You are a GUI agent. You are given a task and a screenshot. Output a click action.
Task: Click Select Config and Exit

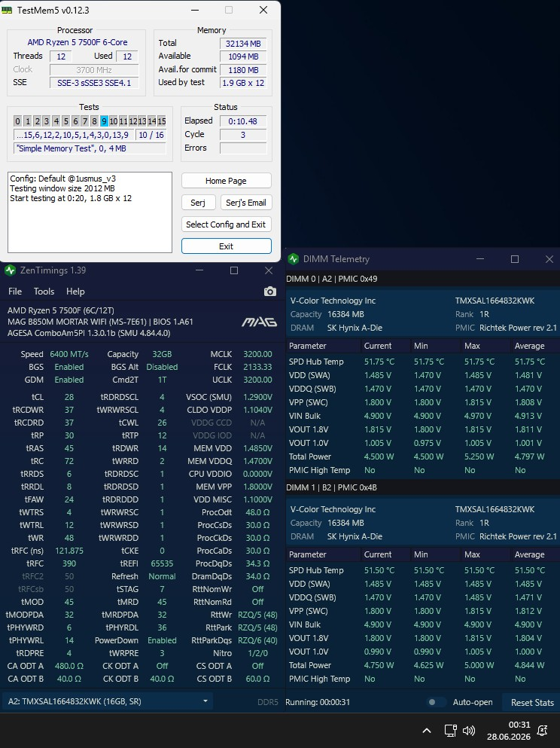227,224
